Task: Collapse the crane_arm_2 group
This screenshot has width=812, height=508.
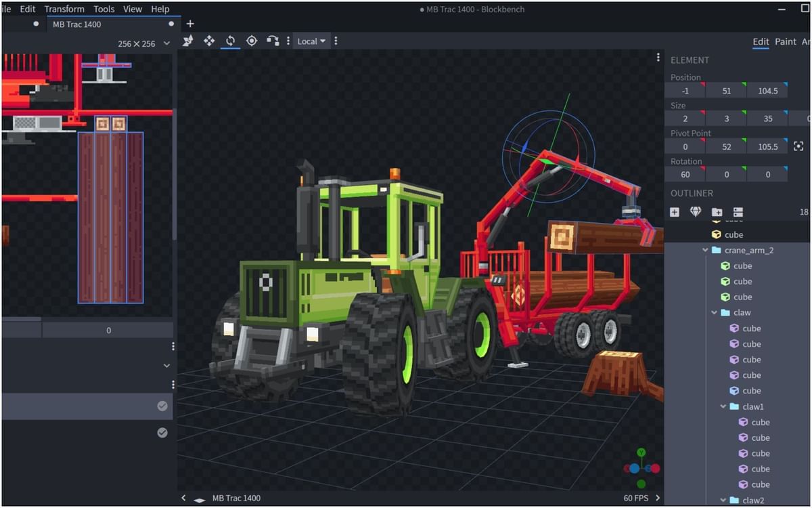Action: coord(706,251)
